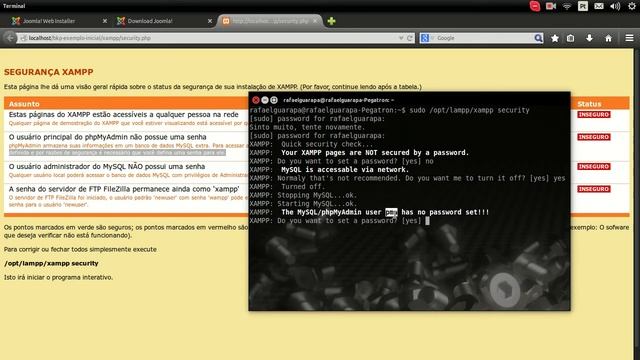Minimize the terminal window
Viewport: 640px width, 360px height.
click(265, 100)
